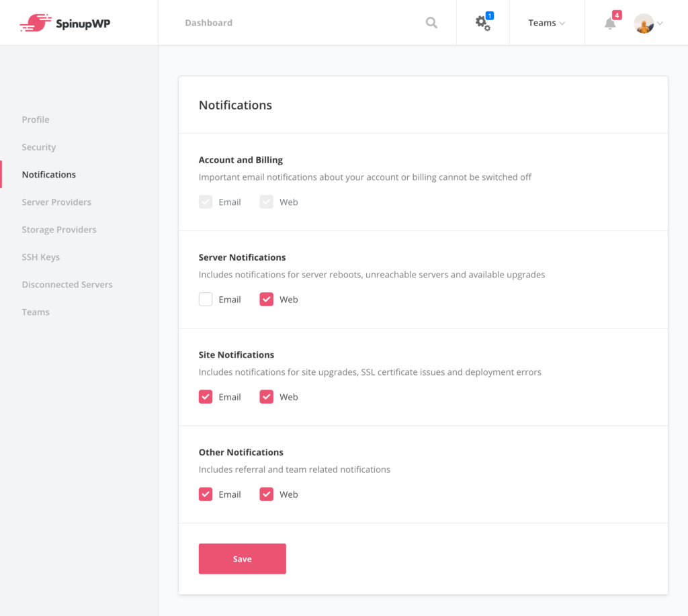This screenshot has width=688, height=616.
Task: Open the notifications bell icon
Action: pyautogui.click(x=610, y=23)
